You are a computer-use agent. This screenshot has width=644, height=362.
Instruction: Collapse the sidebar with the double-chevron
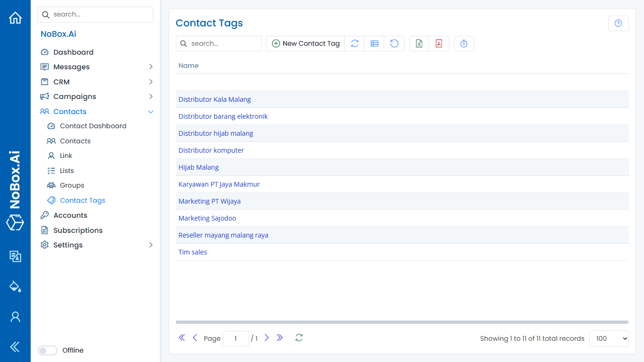(15, 347)
